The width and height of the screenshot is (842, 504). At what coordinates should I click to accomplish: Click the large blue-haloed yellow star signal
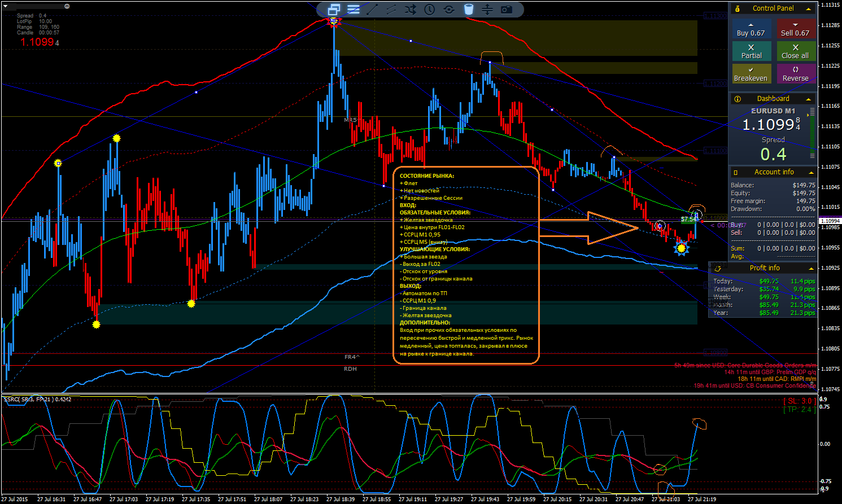(681, 248)
